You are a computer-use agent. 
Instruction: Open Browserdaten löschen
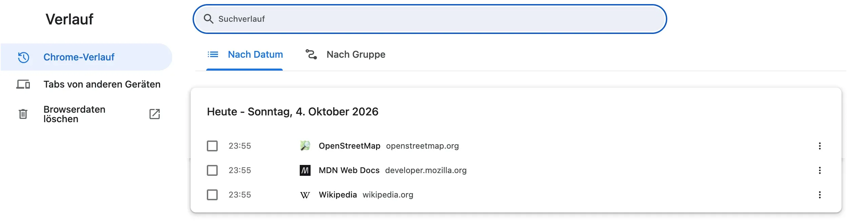(x=86, y=114)
